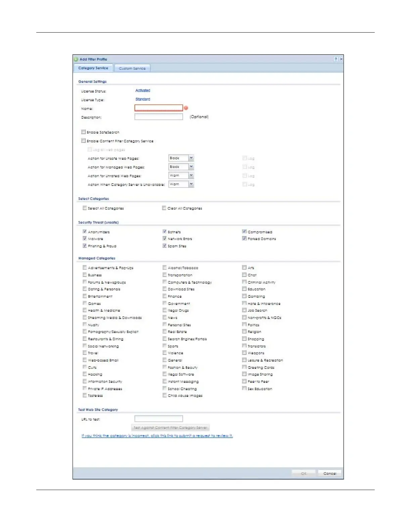411x532 pixels.
Task: Uncheck Phishing & Fraud checkbox
Action: [85, 246]
